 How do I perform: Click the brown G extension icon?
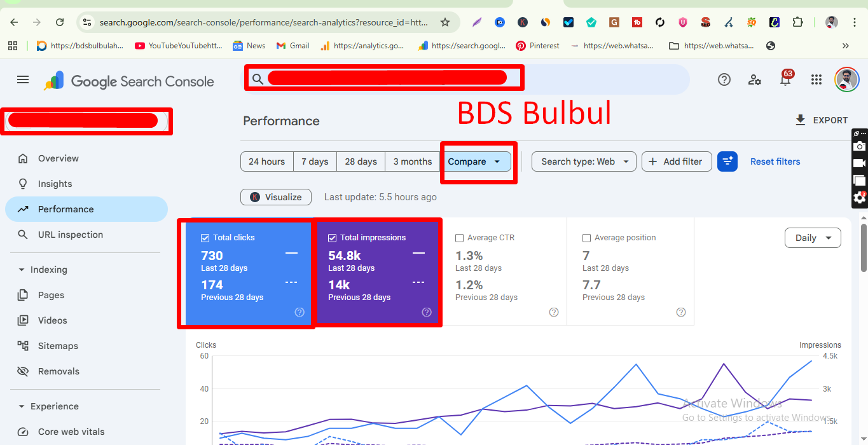tap(614, 22)
